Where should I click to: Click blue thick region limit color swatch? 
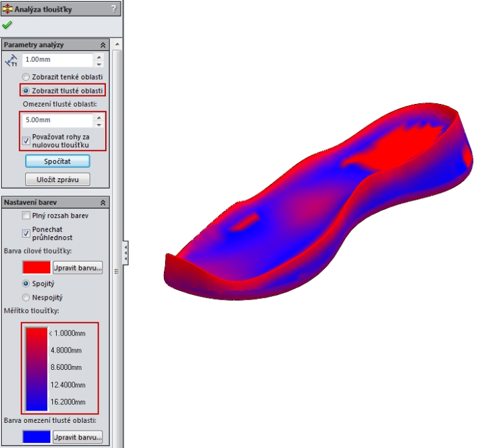(36, 437)
